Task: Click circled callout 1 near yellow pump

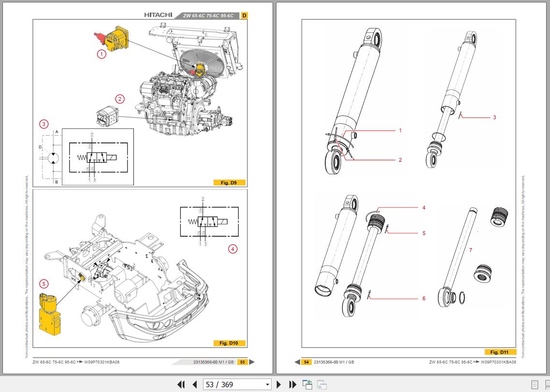Action: coord(101,54)
